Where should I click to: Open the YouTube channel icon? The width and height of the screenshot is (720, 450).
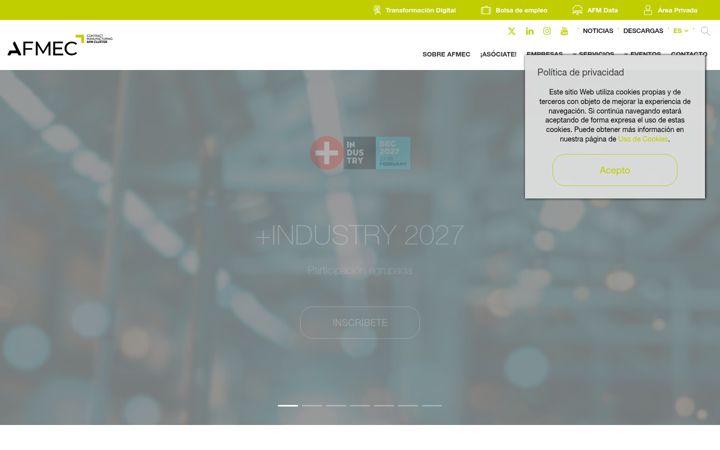tap(564, 31)
